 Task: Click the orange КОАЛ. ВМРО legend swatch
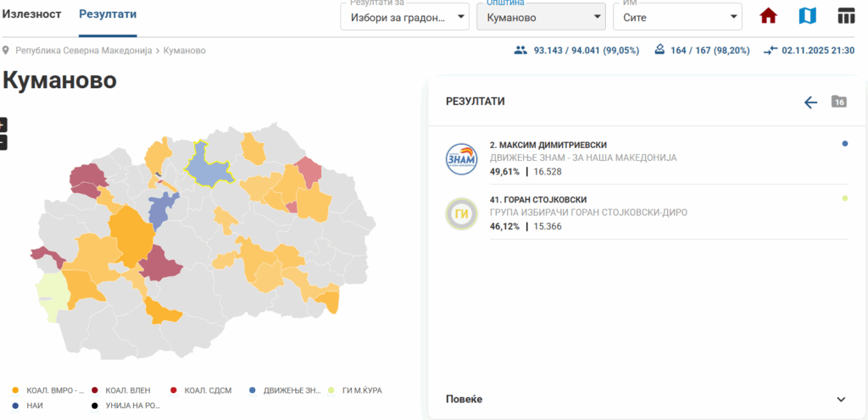pos(15,390)
